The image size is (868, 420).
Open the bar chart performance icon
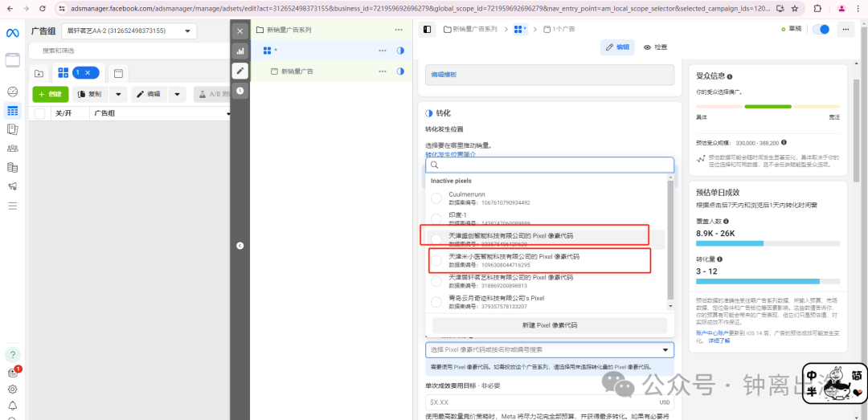[240, 51]
